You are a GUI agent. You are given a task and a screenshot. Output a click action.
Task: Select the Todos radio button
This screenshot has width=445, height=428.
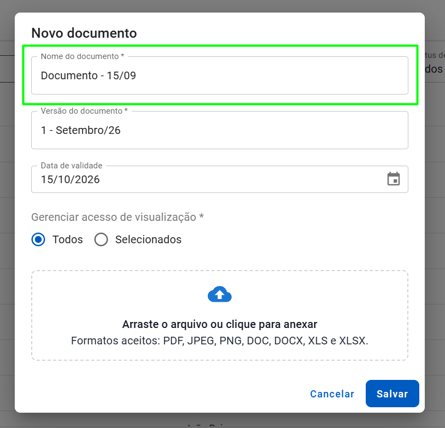point(38,239)
